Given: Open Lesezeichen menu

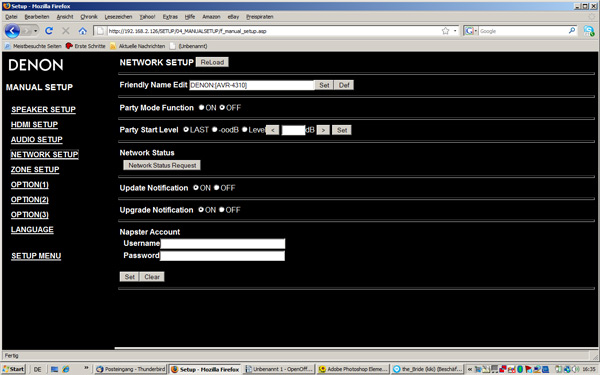Looking at the screenshot, I should [x=118, y=17].
